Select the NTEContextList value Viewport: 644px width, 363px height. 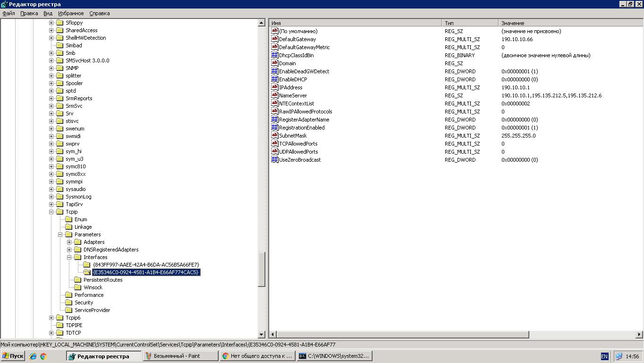pos(297,104)
